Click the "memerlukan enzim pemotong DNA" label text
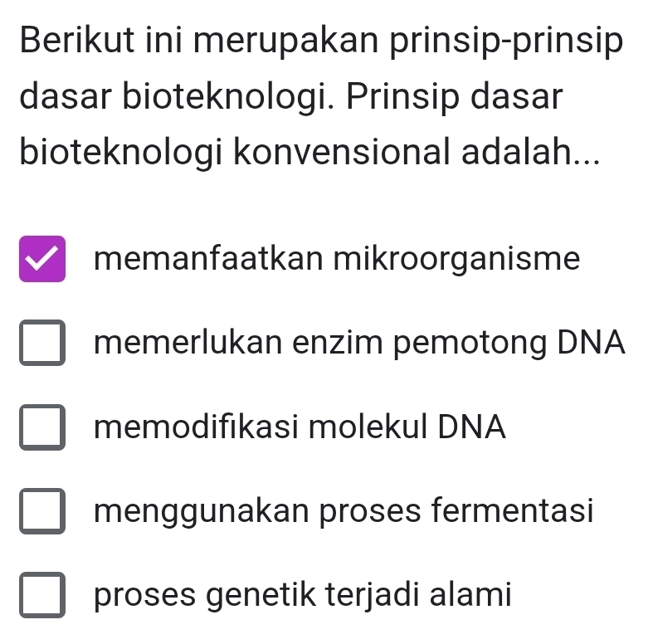The image size is (653, 644). pyautogui.click(x=359, y=343)
